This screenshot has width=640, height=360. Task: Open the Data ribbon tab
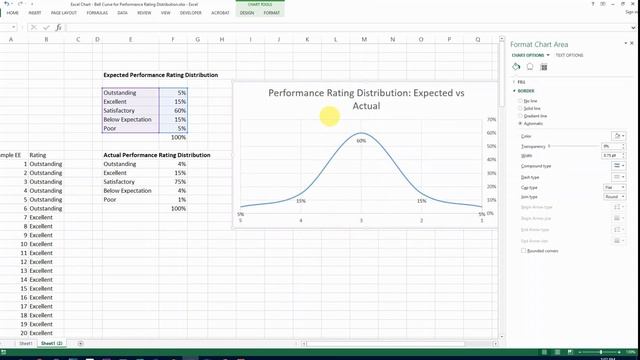coord(122,13)
